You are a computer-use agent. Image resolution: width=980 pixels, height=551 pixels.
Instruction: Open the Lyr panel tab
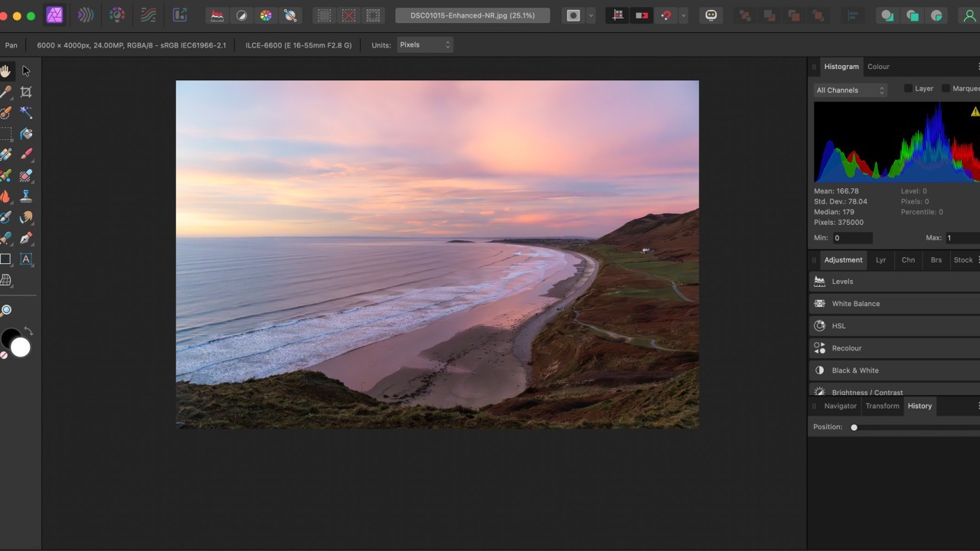click(x=880, y=260)
